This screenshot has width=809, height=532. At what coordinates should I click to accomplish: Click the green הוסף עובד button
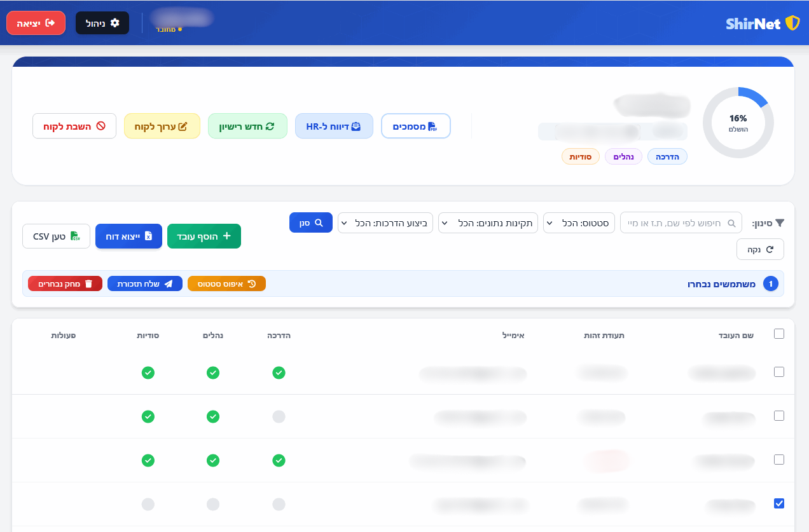204,236
